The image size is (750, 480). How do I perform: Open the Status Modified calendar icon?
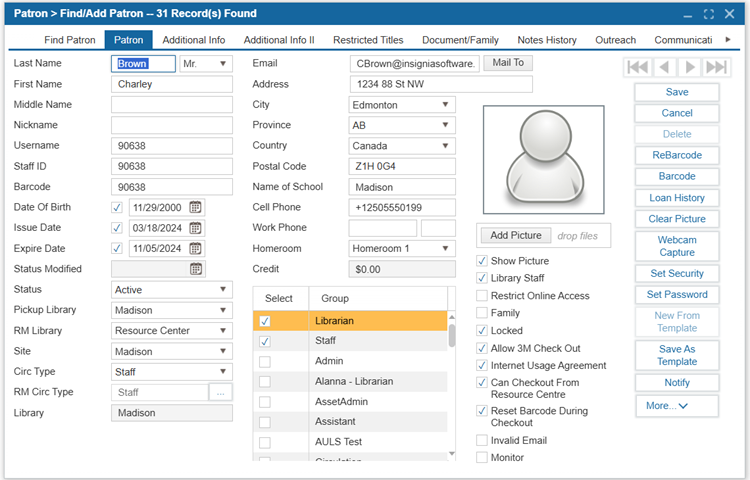pyautogui.click(x=196, y=269)
